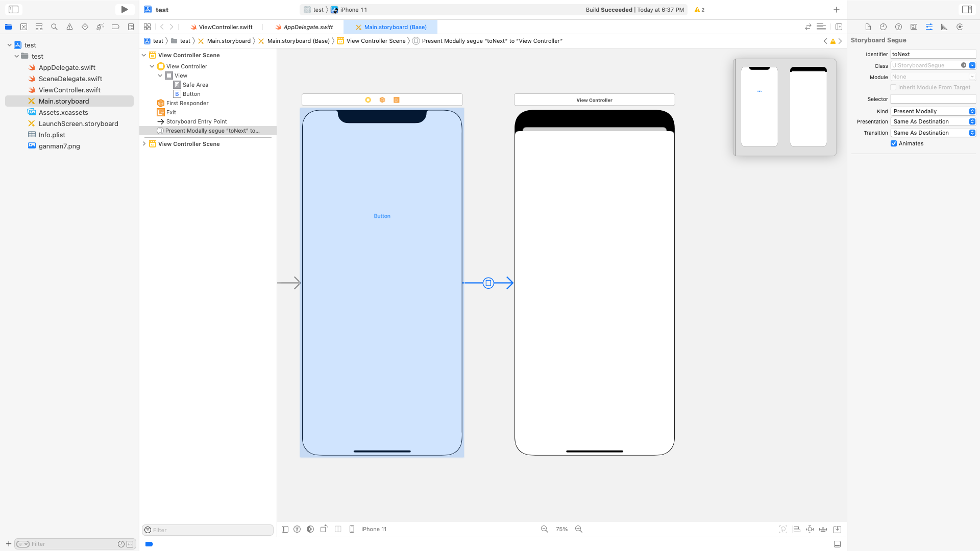Image resolution: width=980 pixels, height=551 pixels.
Task: Open the Kind Present Modally dropdown
Action: (x=933, y=111)
